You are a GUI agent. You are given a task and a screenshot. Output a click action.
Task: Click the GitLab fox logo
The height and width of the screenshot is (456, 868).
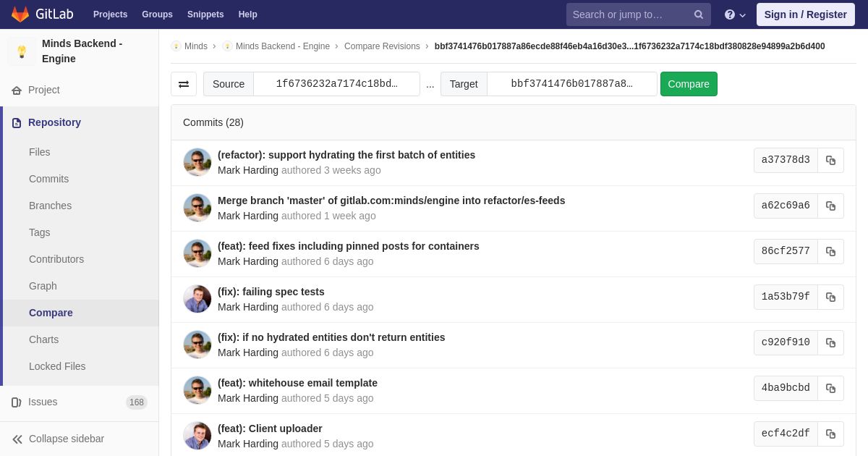point(20,14)
